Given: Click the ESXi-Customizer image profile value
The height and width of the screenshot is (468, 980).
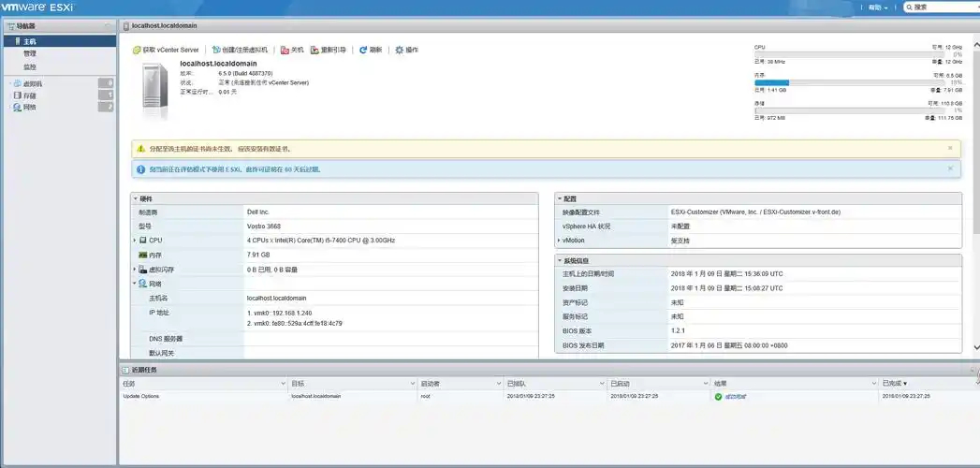Looking at the screenshot, I should tap(755, 212).
